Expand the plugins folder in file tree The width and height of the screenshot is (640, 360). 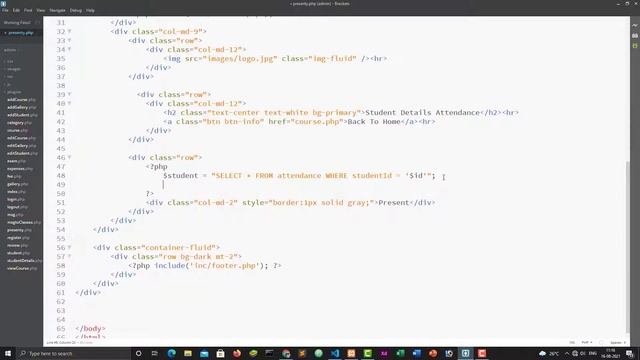click(13, 92)
